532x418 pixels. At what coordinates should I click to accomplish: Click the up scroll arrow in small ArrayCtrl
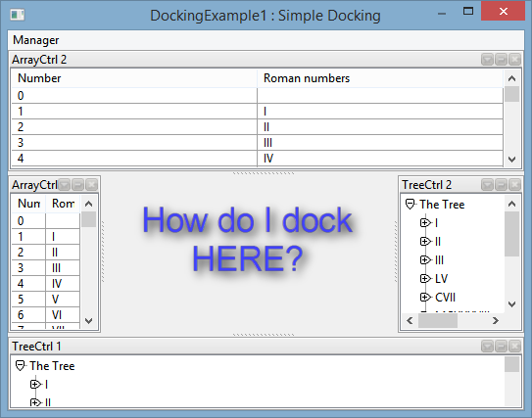[88, 204]
